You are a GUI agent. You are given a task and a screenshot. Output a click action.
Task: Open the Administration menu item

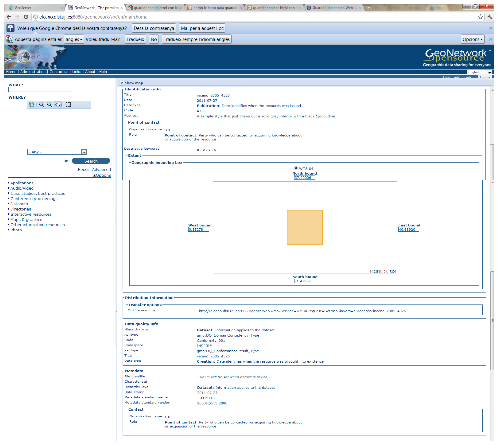pos(33,72)
